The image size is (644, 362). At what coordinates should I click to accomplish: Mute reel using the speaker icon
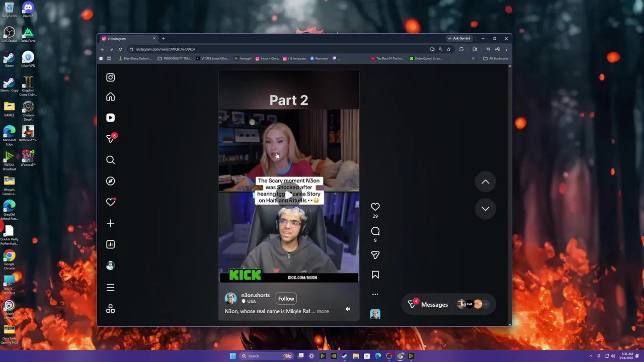[x=348, y=309]
